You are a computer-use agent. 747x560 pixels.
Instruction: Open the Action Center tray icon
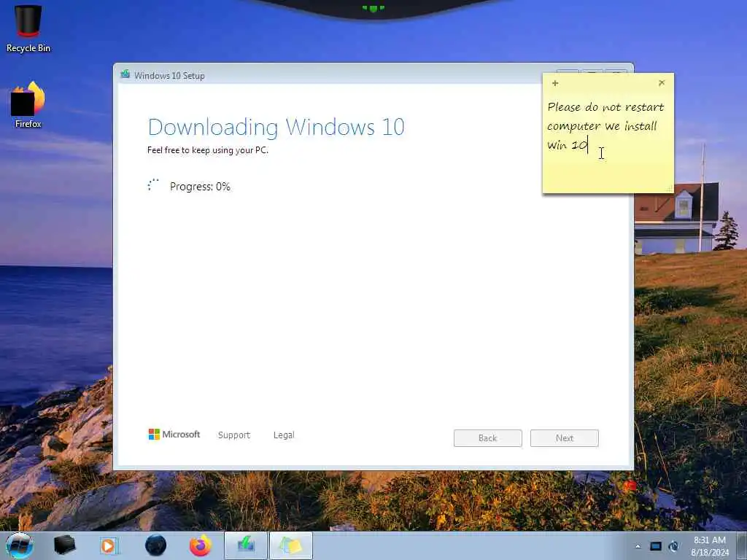pos(656,546)
